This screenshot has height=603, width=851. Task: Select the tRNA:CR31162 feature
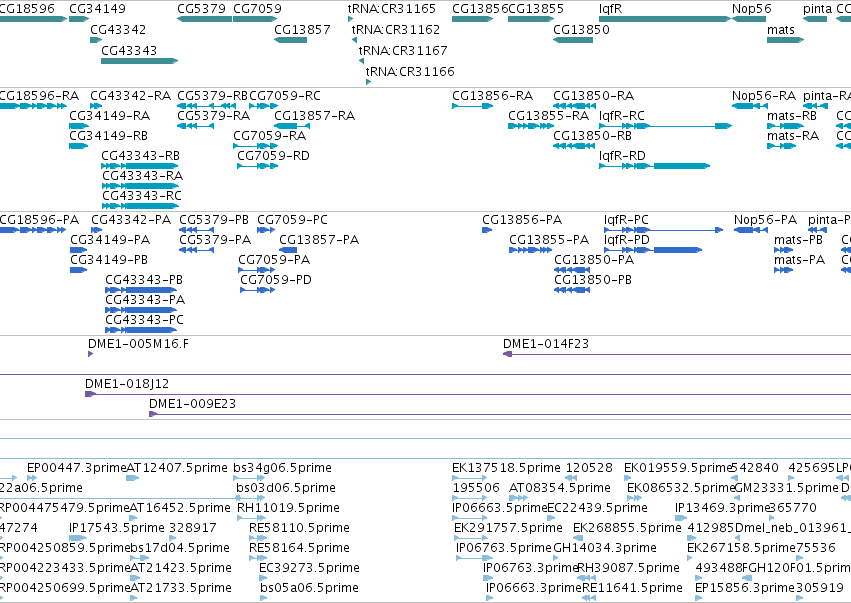(354, 40)
